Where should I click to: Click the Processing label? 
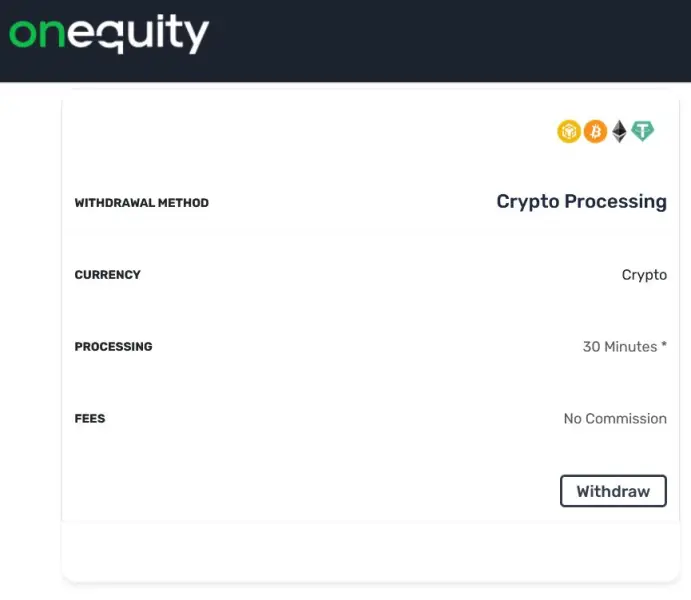click(x=113, y=347)
